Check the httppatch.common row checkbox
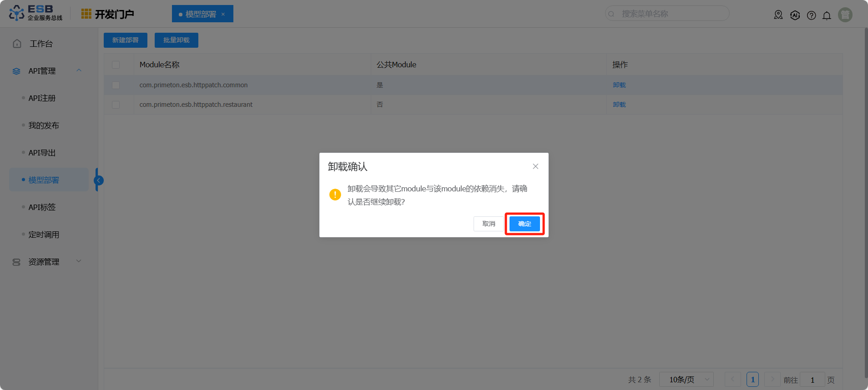Viewport: 868px width, 390px height. pyautogui.click(x=116, y=85)
